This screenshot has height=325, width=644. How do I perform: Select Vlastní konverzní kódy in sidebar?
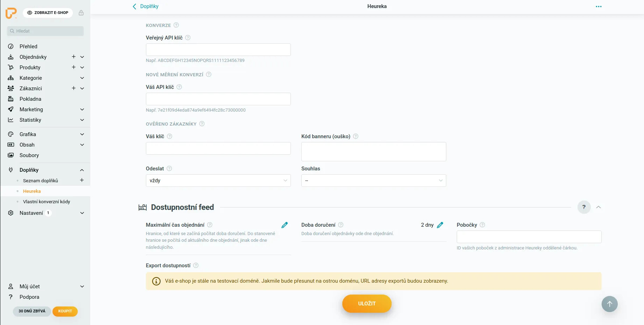[x=47, y=202]
